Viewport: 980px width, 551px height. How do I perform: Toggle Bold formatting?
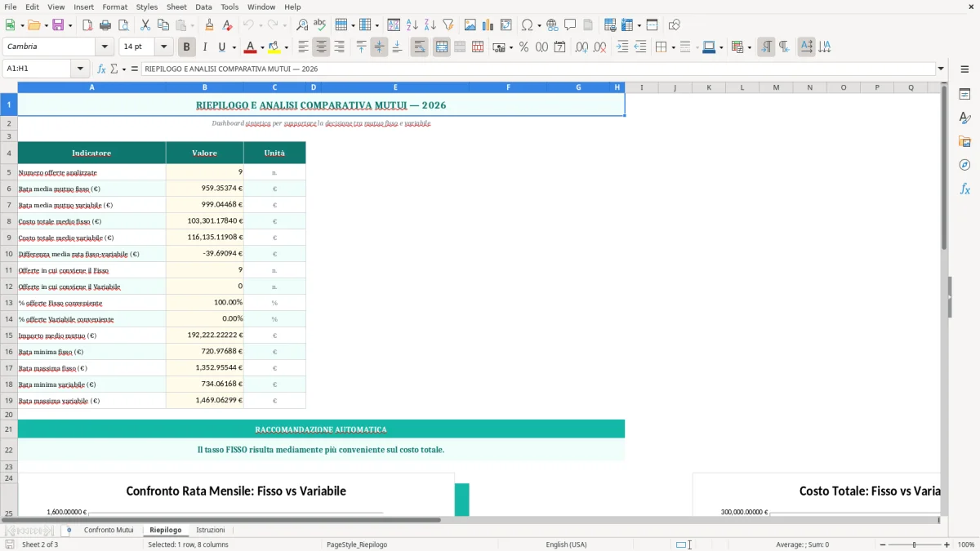[186, 47]
